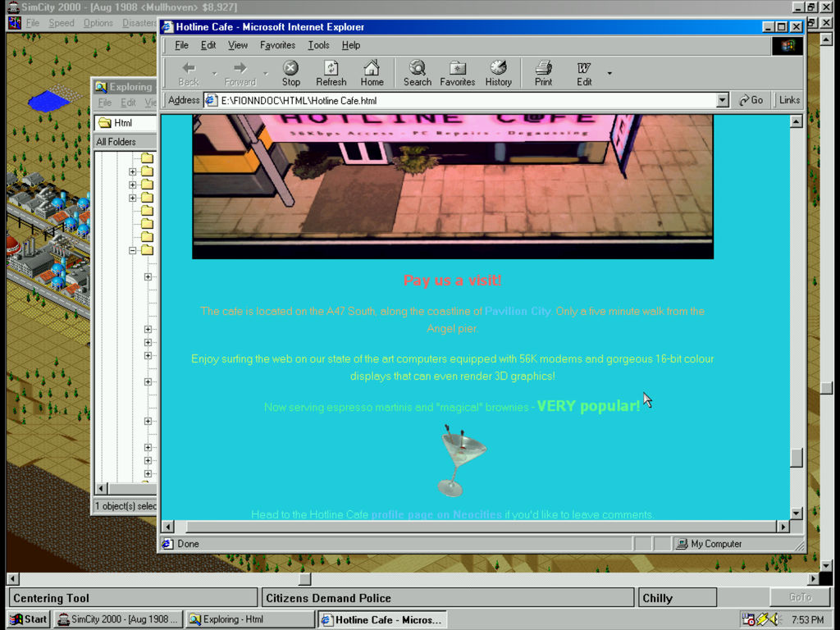Click the Html folder icon in Explorer window
This screenshot has height=630, width=840.
point(105,123)
